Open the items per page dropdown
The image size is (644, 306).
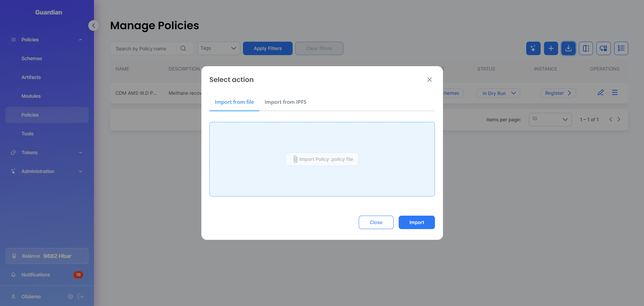click(550, 120)
